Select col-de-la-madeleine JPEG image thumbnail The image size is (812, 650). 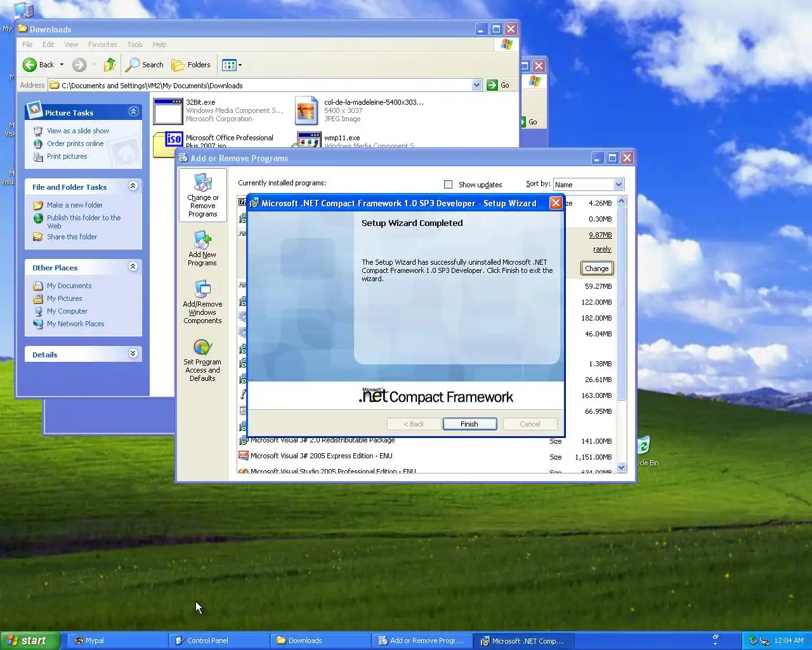point(306,110)
